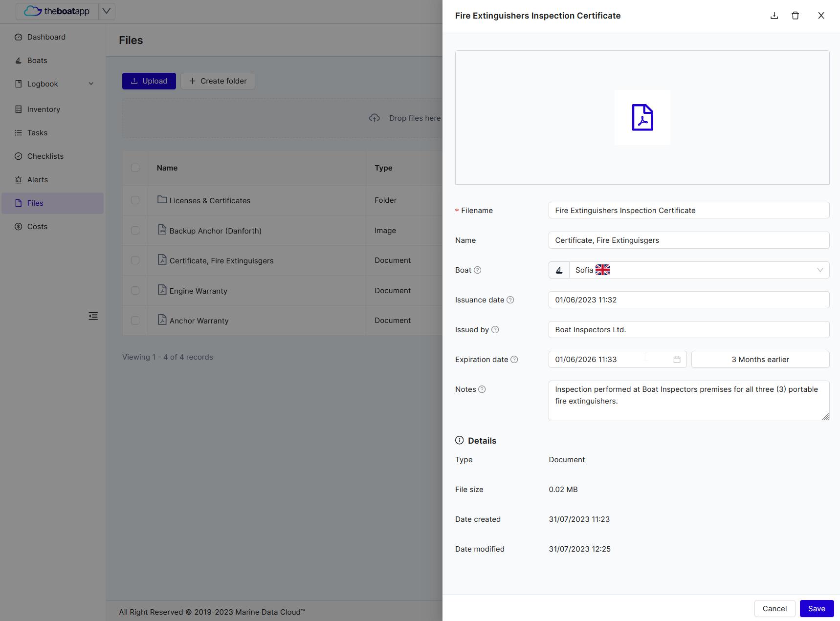Image resolution: width=840 pixels, height=621 pixels.
Task: Open Boats in sidebar
Action: coord(53,61)
